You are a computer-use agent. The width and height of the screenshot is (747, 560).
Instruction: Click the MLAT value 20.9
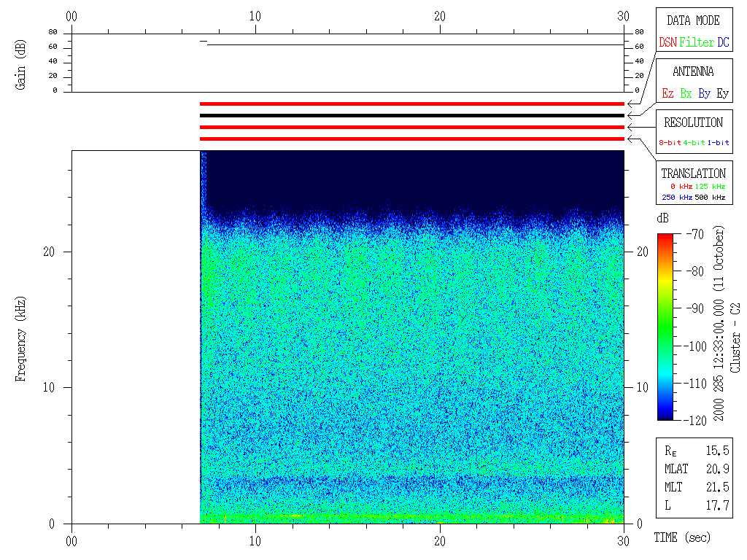point(716,468)
